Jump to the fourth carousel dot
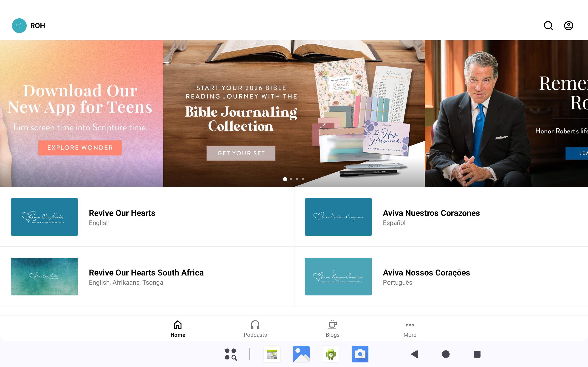The width and height of the screenshot is (588, 367). 303,179
